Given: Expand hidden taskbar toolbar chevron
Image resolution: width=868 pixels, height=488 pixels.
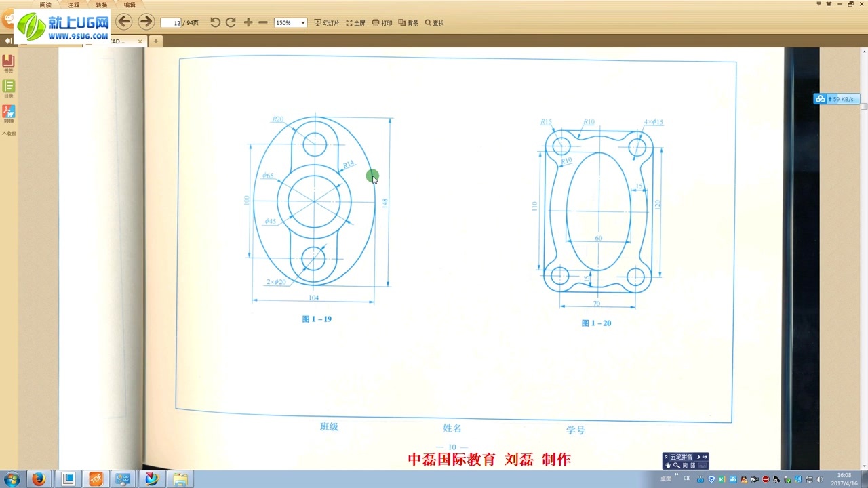Looking at the screenshot, I should click(x=676, y=475).
